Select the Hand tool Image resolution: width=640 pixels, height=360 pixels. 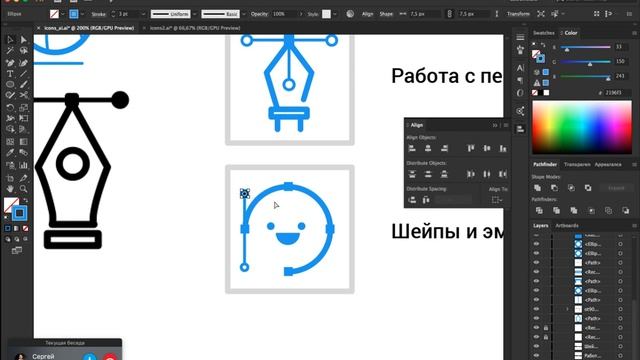pos(10,189)
